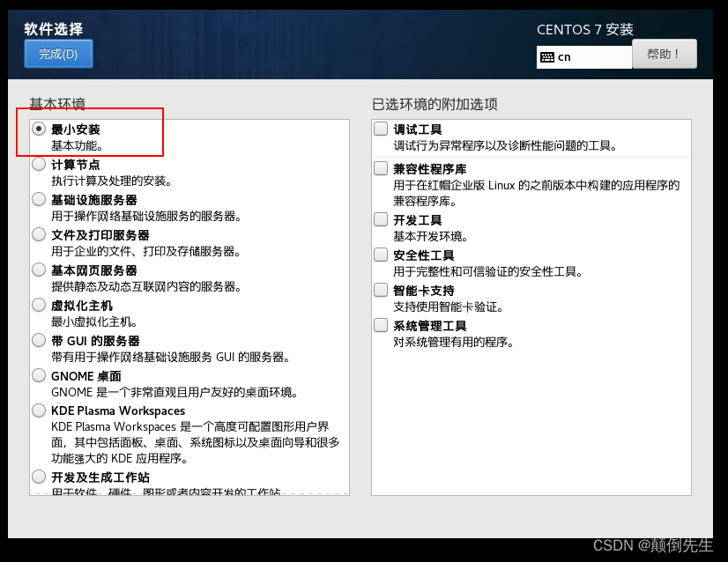The height and width of the screenshot is (562, 728).
Task: Select the 最小安装 radio button
Action: [39, 129]
